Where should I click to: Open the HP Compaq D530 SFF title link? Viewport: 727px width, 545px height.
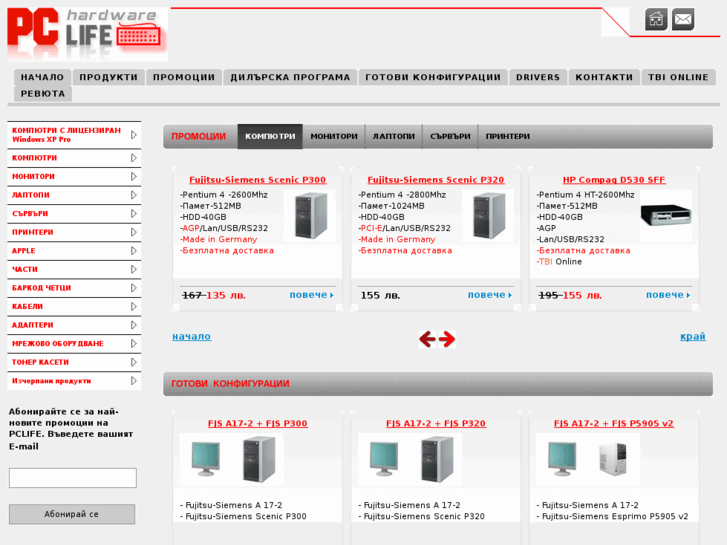[x=614, y=180]
